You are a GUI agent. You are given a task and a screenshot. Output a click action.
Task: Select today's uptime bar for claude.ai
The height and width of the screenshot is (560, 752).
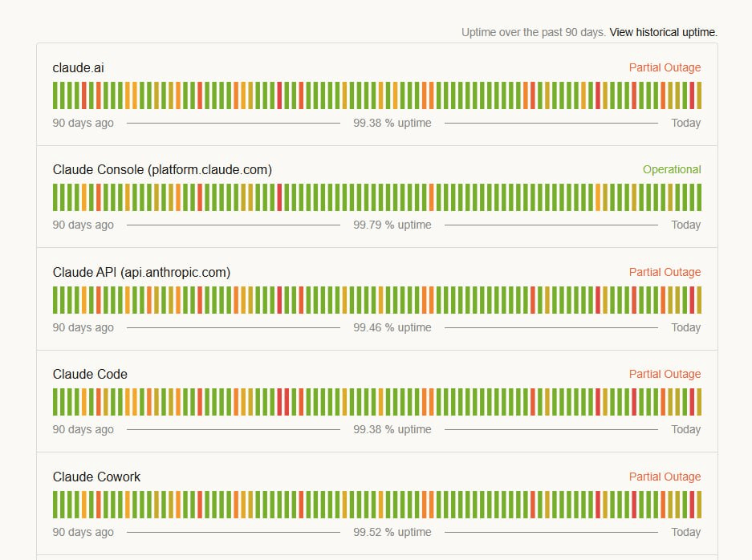point(699,95)
